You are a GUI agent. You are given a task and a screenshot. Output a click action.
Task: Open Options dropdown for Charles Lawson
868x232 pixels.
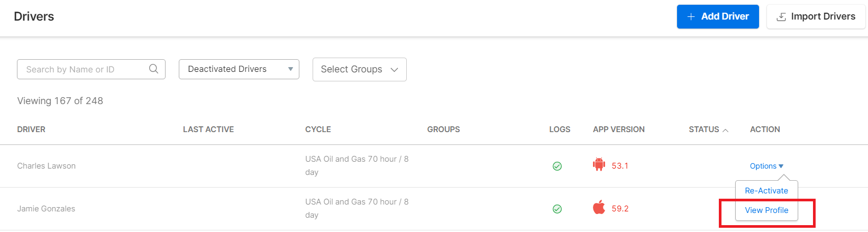coord(766,166)
